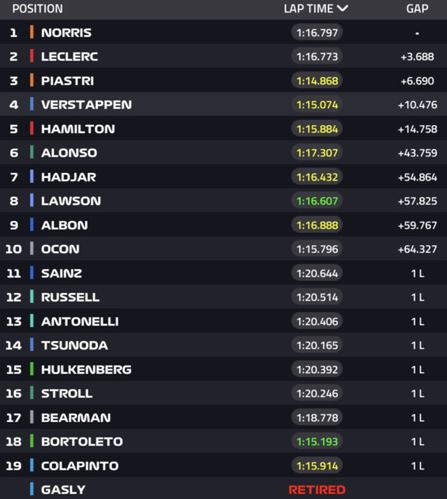
Task: Click Alonso's green Aston Martin color bar
Action: [x=32, y=153]
